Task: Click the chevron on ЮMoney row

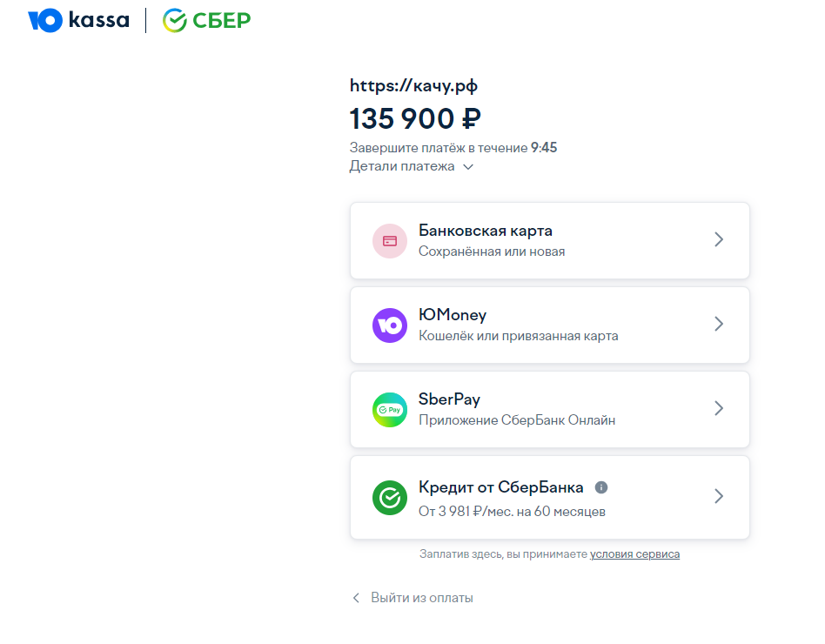Action: click(719, 325)
